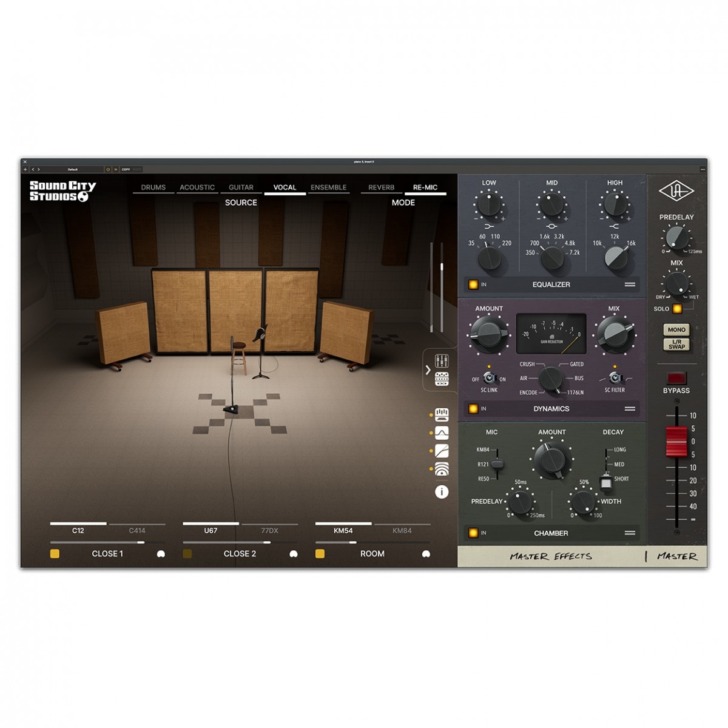Toggle the Equalizer IN switch
The width and height of the screenshot is (728, 728).
473,284
